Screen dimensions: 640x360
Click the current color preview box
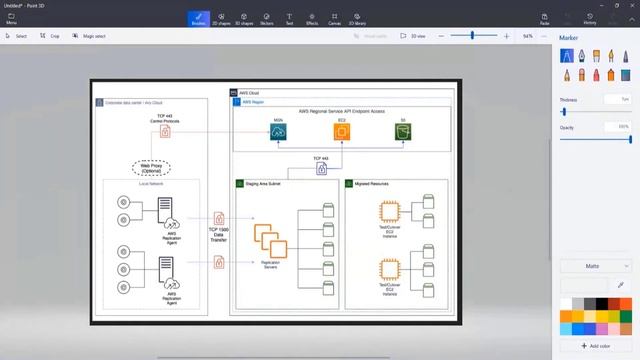(584, 285)
